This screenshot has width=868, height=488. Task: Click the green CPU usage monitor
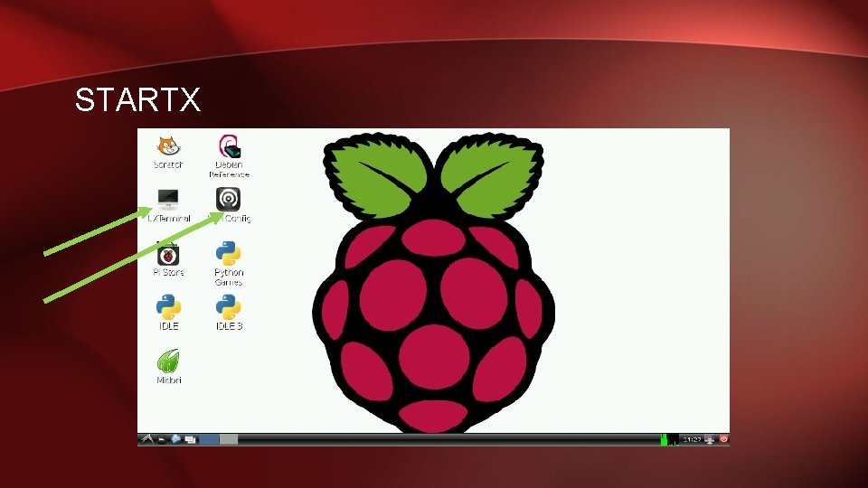[669, 440]
